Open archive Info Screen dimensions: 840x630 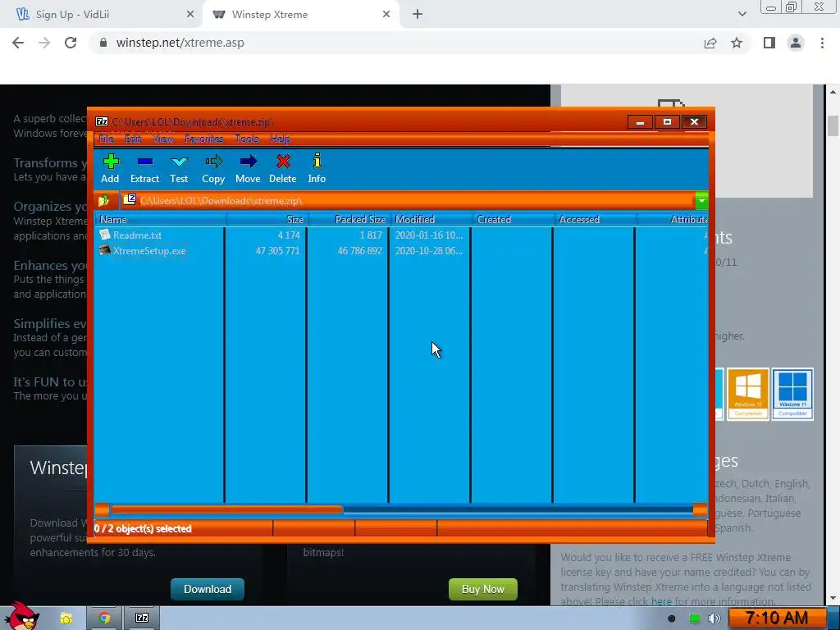[x=317, y=168]
